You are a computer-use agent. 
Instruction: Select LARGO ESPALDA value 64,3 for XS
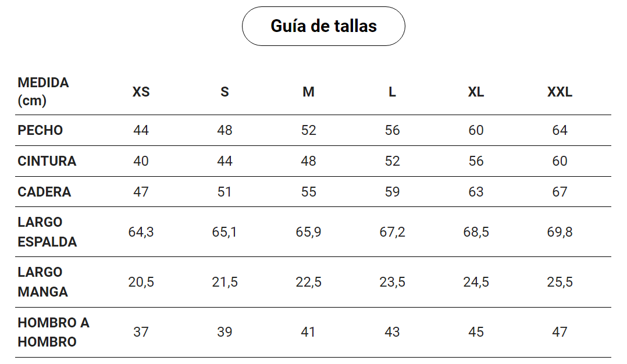point(141,232)
